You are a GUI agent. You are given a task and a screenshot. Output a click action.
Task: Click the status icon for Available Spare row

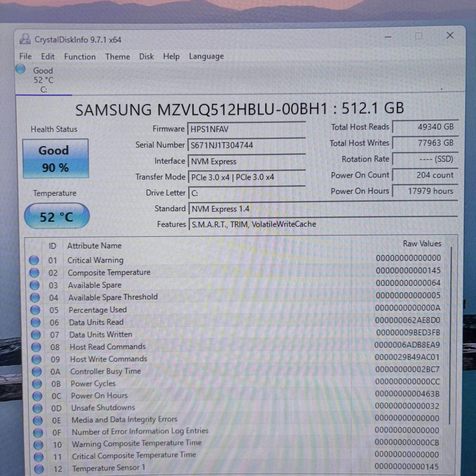point(34,285)
